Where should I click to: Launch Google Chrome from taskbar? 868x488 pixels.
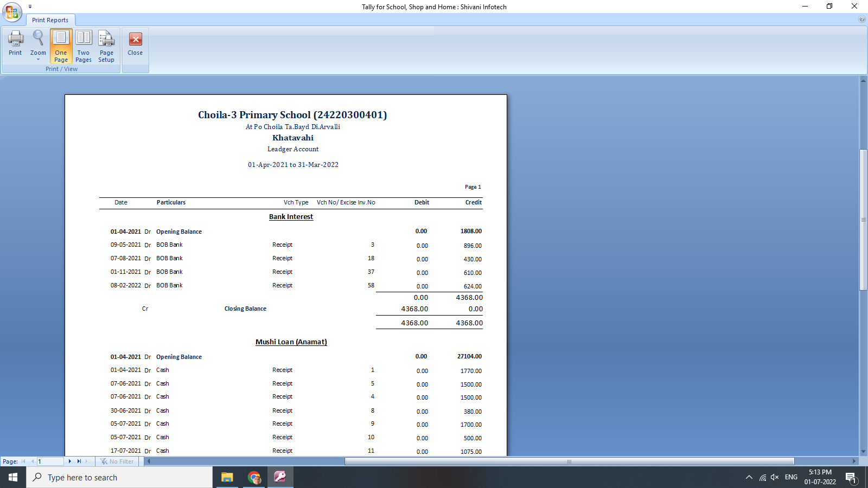pyautogui.click(x=254, y=477)
